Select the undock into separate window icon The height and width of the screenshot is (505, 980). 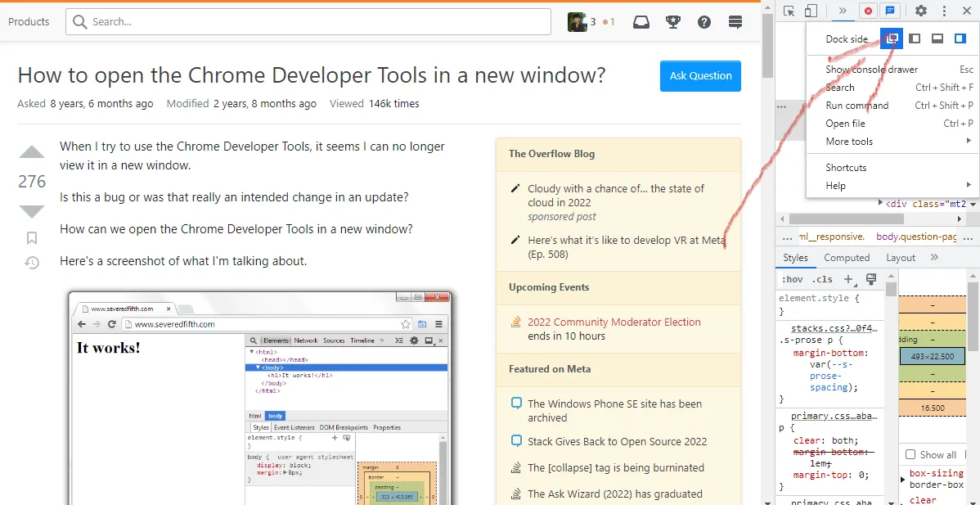click(x=892, y=38)
